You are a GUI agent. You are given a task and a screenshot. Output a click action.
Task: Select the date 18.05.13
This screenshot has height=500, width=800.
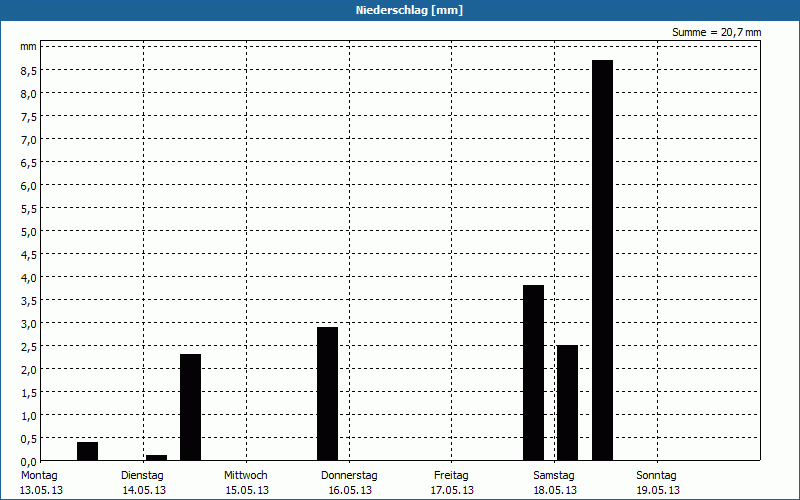pos(555,491)
